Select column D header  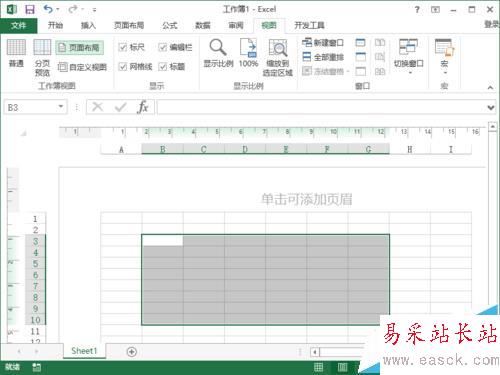(x=245, y=149)
